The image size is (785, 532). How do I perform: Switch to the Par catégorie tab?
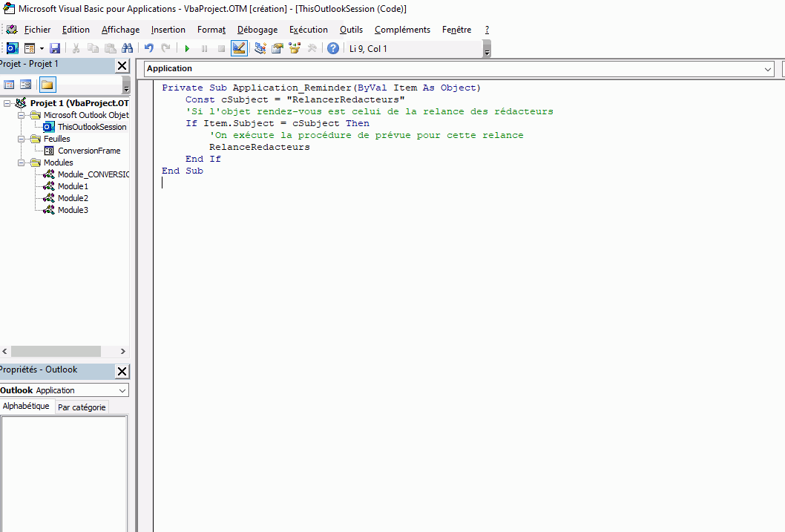coord(82,407)
